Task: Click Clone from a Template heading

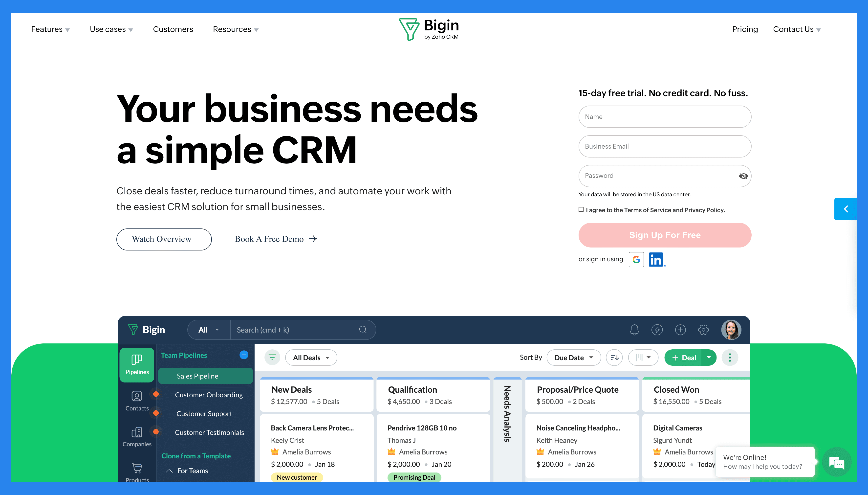Action: 196,456
